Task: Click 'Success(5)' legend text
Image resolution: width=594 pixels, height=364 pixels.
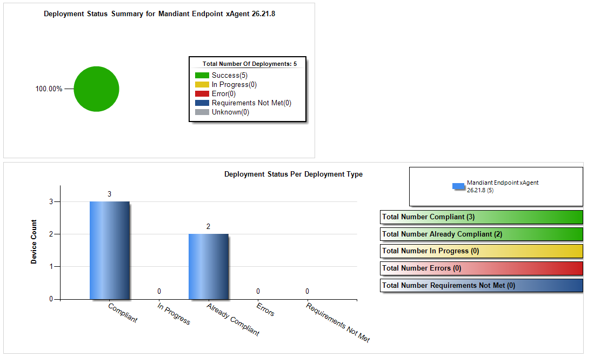Action: tap(230, 75)
